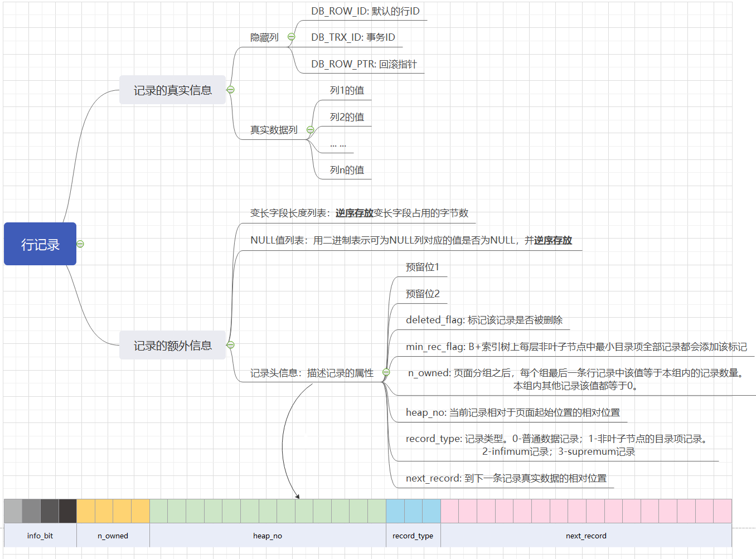Select the 变长字段长度列表 node
Image resolution: width=756 pixels, height=559 pixels.
(359, 213)
